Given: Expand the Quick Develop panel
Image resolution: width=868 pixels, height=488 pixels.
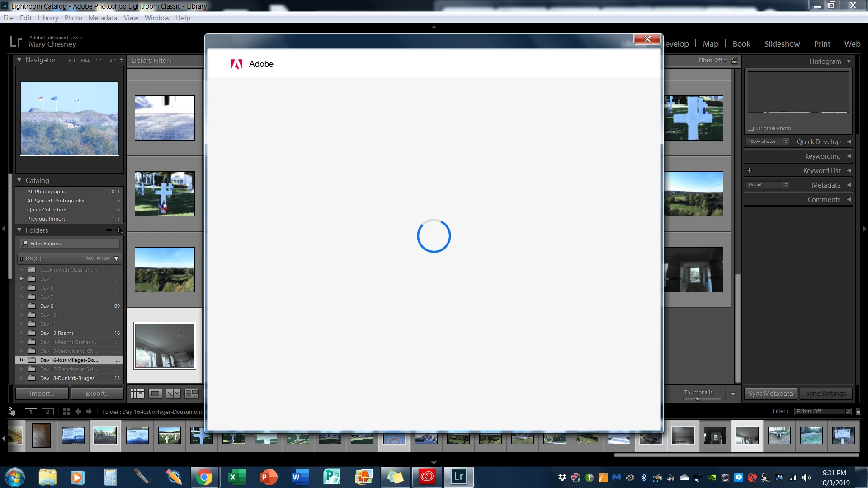Looking at the screenshot, I should [x=849, y=142].
